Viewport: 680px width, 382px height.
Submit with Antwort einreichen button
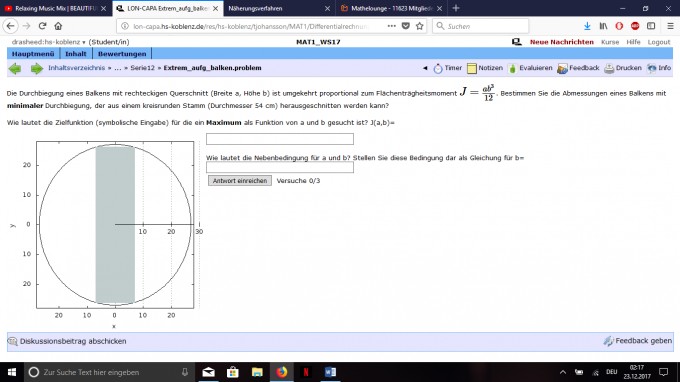click(x=240, y=180)
